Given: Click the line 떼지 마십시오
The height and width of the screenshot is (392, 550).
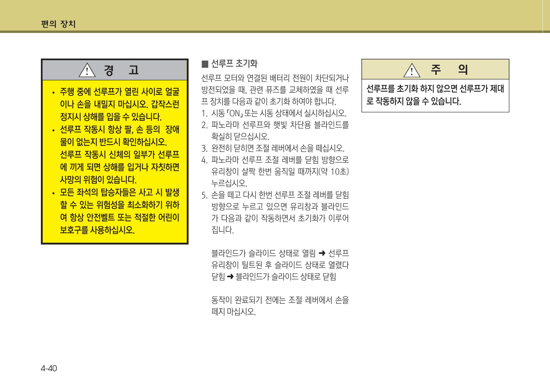Looking at the screenshot, I should [x=234, y=312].
